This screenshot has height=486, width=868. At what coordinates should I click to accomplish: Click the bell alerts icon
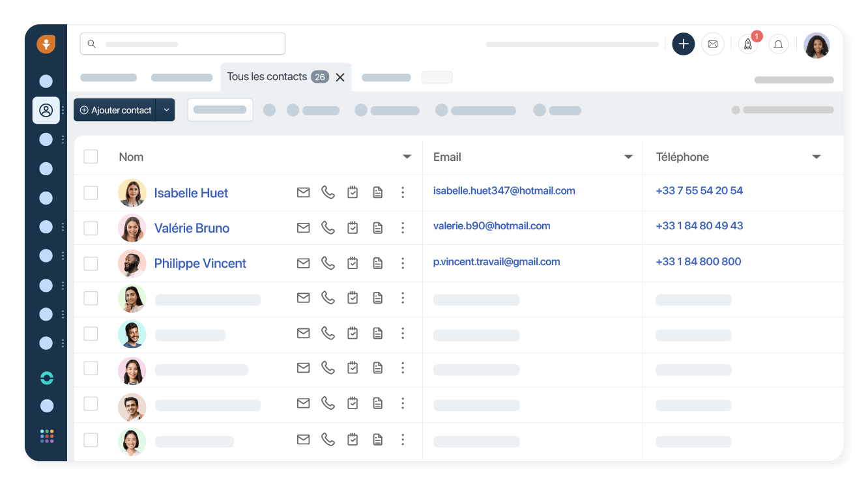(778, 44)
